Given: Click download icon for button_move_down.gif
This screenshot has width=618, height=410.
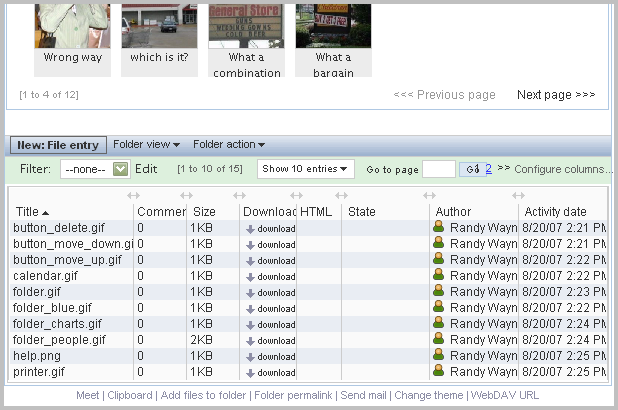Looking at the screenshot, I should point(250,245).
